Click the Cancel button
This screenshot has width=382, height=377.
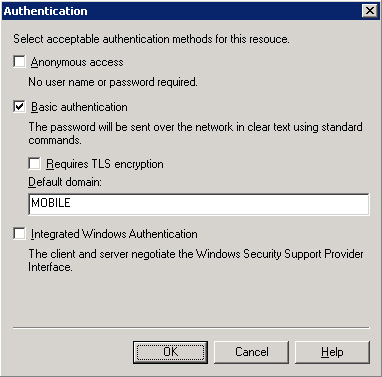click(x=251, y=352)
